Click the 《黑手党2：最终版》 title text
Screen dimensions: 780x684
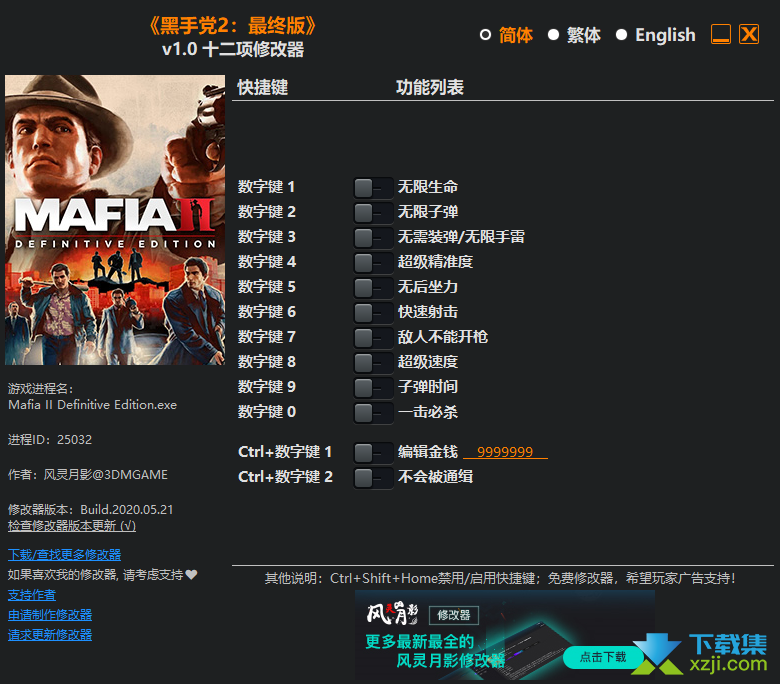[x=232, y=25]
